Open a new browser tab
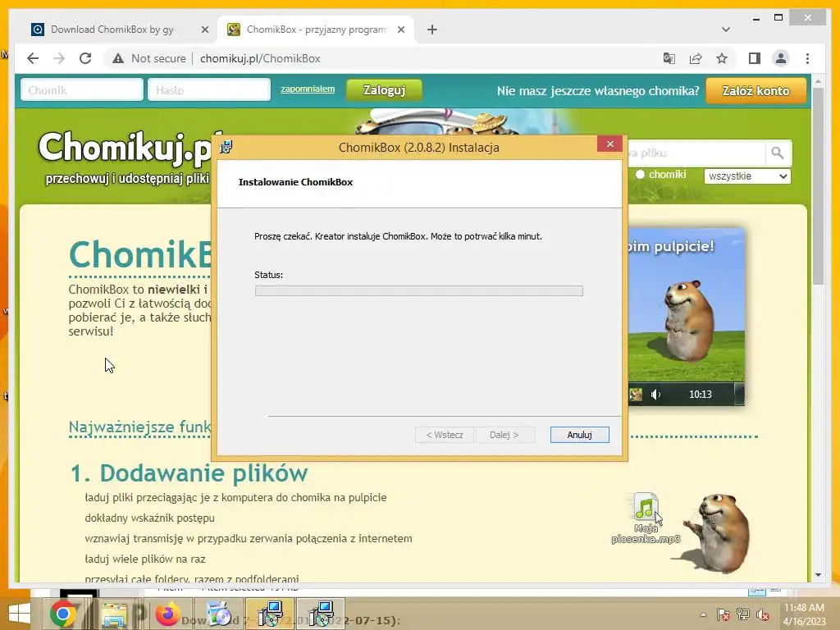Screen dimensions: 840x630 pos(432,30)
